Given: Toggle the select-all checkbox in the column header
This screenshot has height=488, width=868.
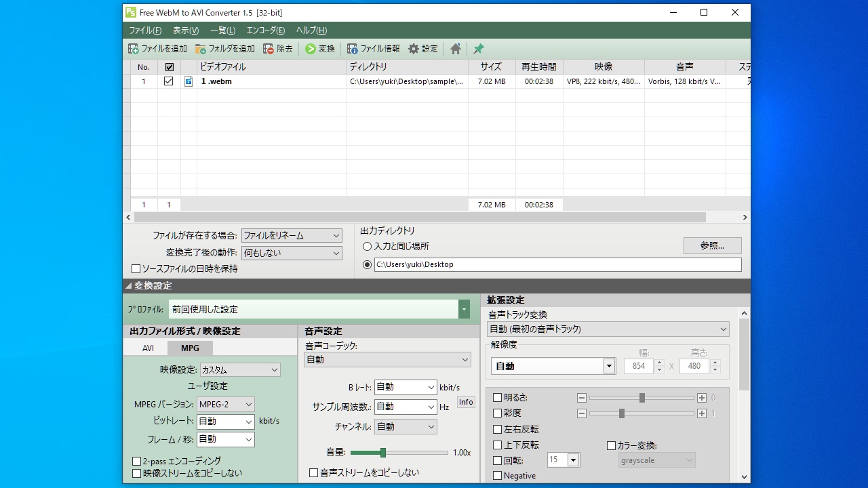Looking at the screenshot, I should [x=170, y=67].
